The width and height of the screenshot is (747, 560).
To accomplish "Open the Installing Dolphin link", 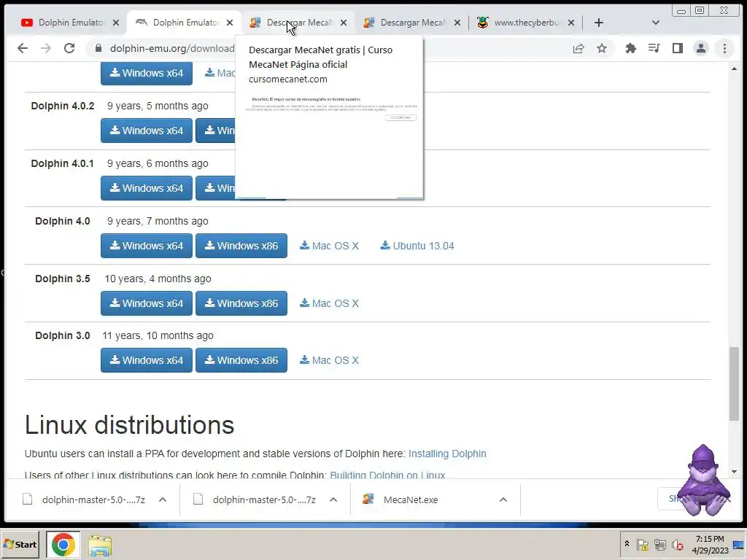I will 447,454.
